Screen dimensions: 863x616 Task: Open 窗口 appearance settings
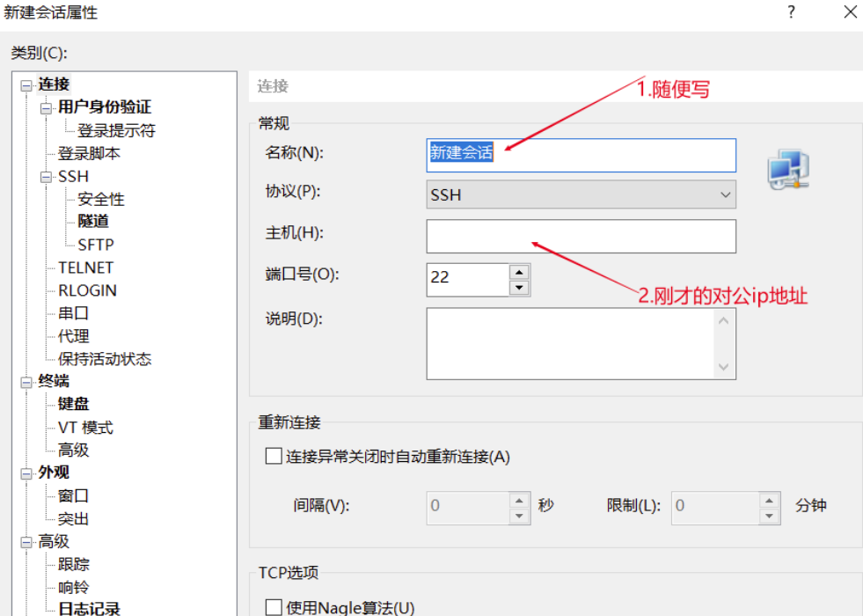(73, 495)
